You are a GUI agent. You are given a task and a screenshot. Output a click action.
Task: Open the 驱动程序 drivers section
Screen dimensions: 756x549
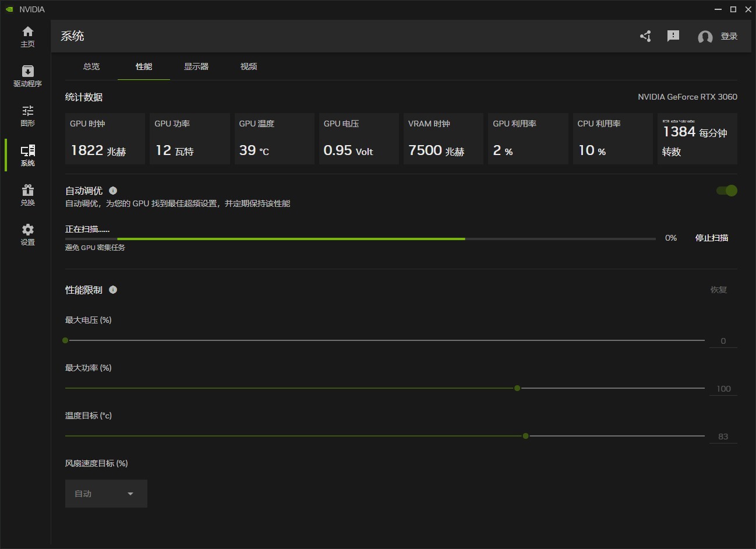click(x=27, y=76)
